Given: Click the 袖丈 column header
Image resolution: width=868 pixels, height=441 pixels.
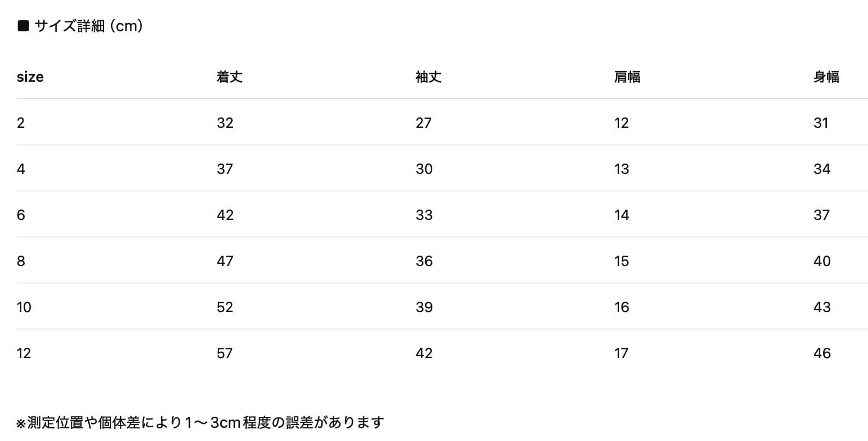Looking at the screenshot, I should click(429, 77).
